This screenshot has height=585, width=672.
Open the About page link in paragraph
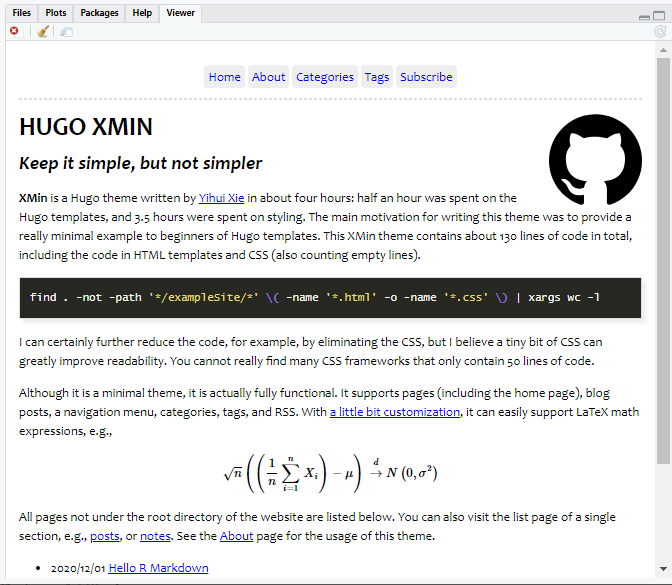pyautogui.click(x=237, y=536)
